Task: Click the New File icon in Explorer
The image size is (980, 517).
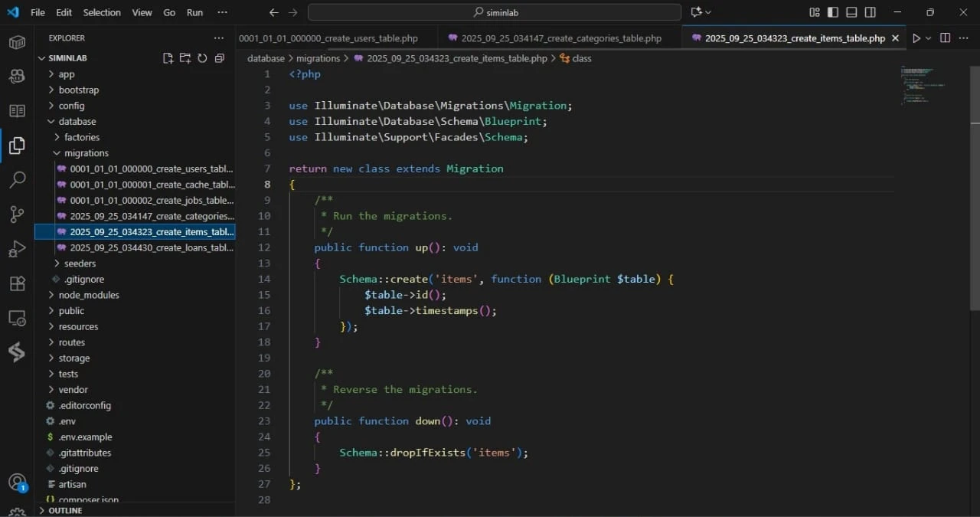Action: click(168, 58)
